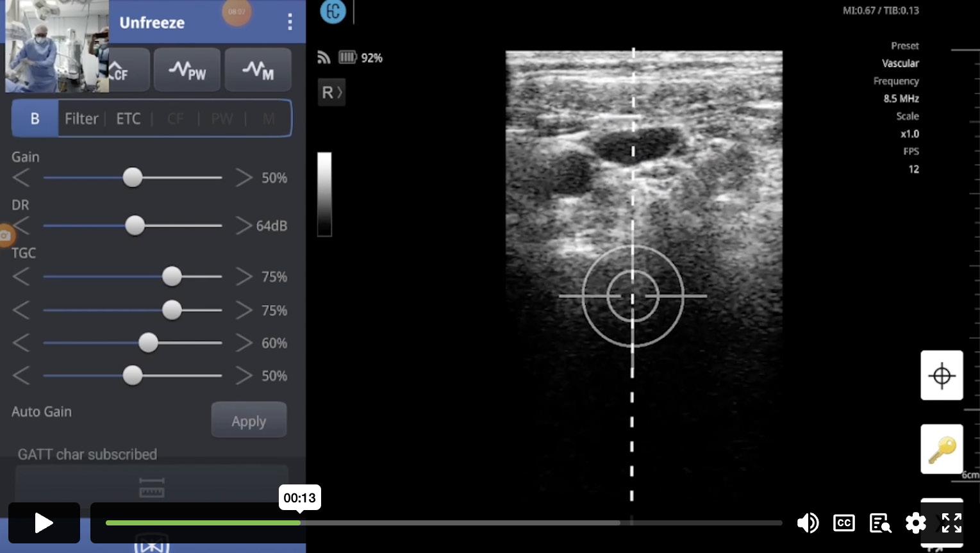Open the three-dot overflow menu
The width and height of the screenshot is (980, 553).
click(290, 22)
